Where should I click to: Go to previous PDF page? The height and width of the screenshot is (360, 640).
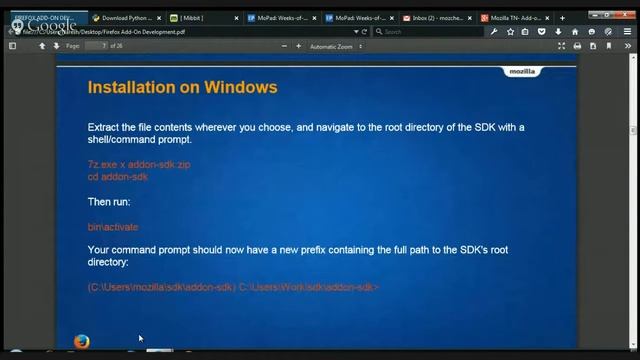coord(42,46)
